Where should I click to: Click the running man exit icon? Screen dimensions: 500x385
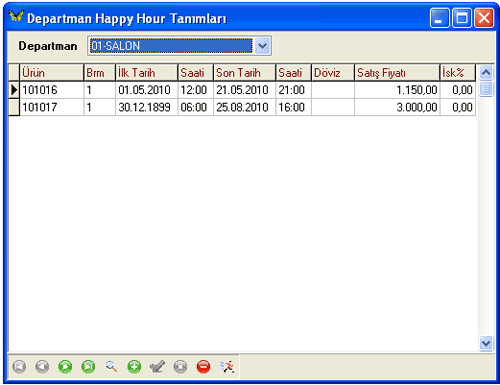tap(227, 367)
